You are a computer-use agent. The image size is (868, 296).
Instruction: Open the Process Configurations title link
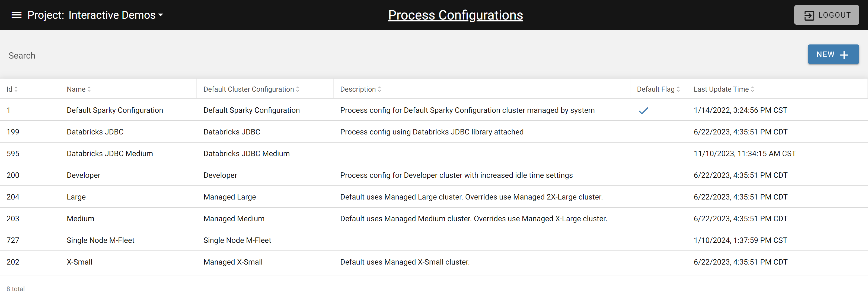455,15
